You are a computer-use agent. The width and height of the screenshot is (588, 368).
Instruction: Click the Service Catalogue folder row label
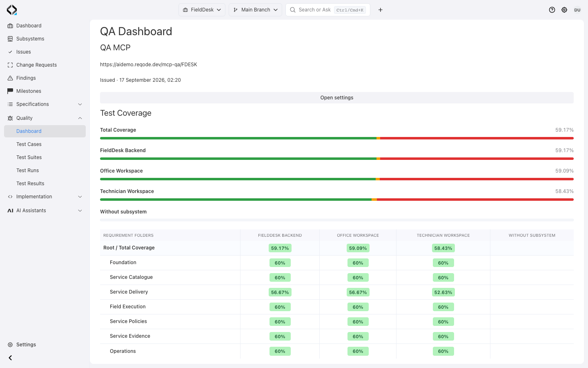tap(131, 277)
